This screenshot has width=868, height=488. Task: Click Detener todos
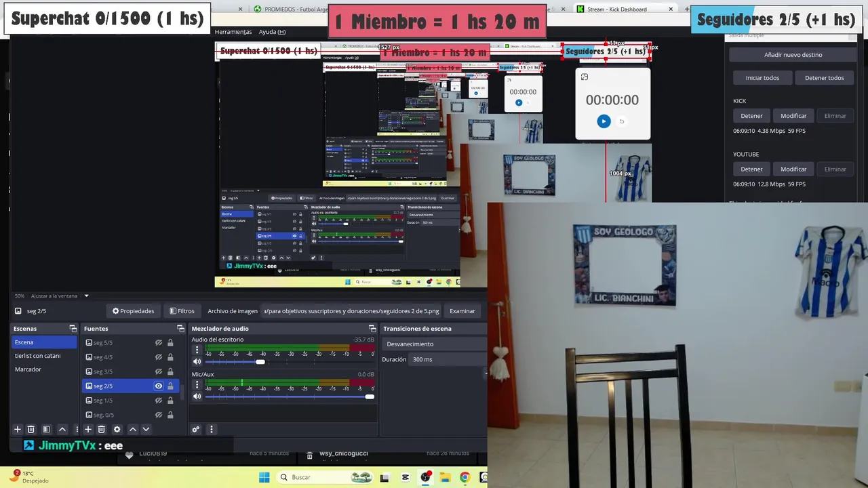825,78
